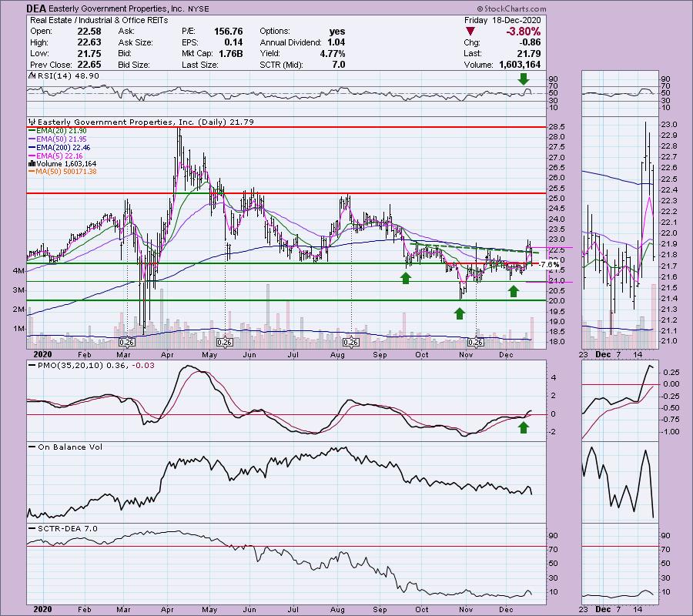Click the 28.5 price axis label

click(x=556, y=127)
